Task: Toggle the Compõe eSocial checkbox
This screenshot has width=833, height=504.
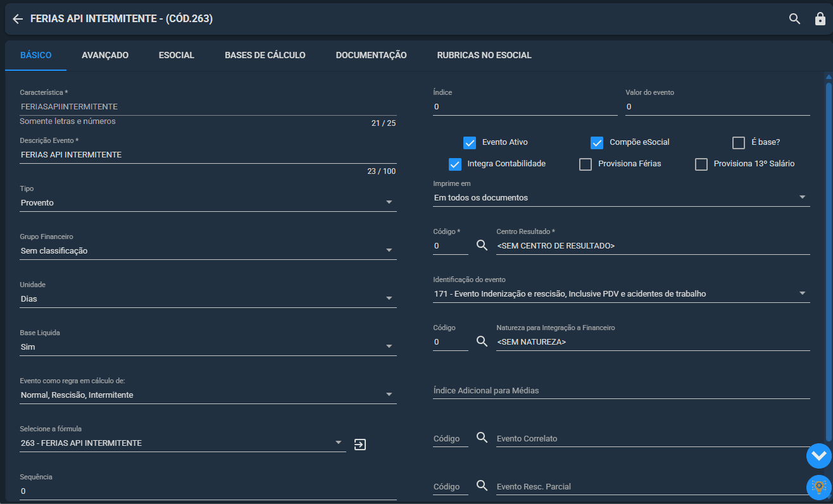Action: (597, 142)
